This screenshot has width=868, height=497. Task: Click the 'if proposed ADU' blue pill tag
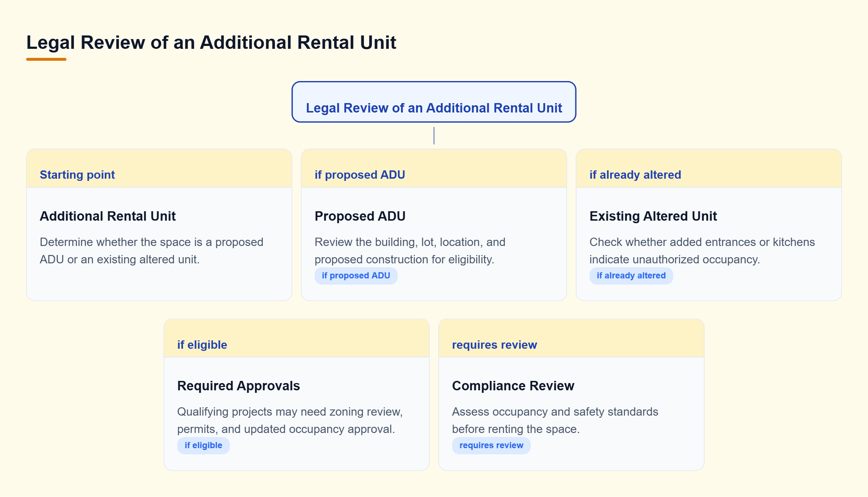pyautogui.click(x=356, y=276)
